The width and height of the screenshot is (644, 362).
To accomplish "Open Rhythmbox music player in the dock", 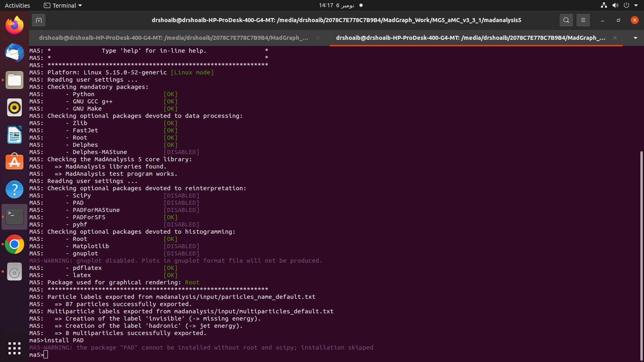I will 14,107.
